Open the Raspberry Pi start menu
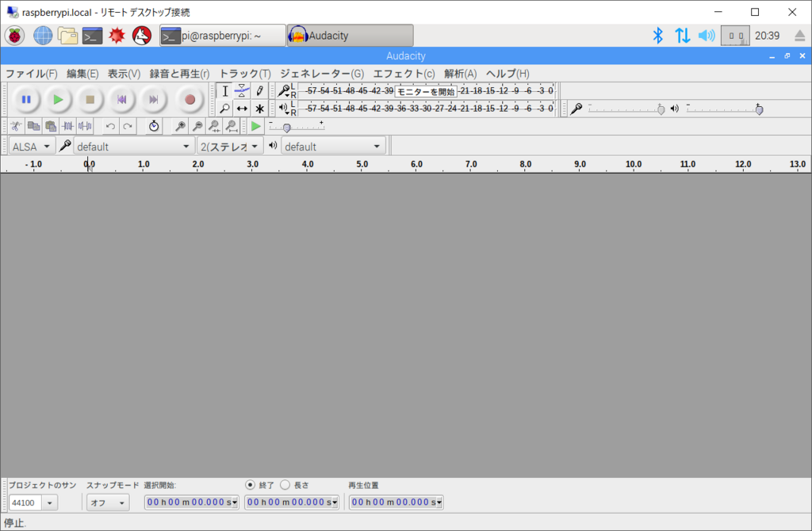 (15, 36)
